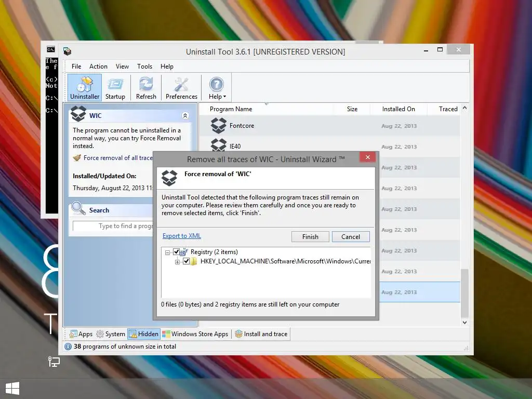The height and width of the screenshot is (399, 532).
Task: Click the magnifier icon in Search panel
Action: [x=78, y=208]
